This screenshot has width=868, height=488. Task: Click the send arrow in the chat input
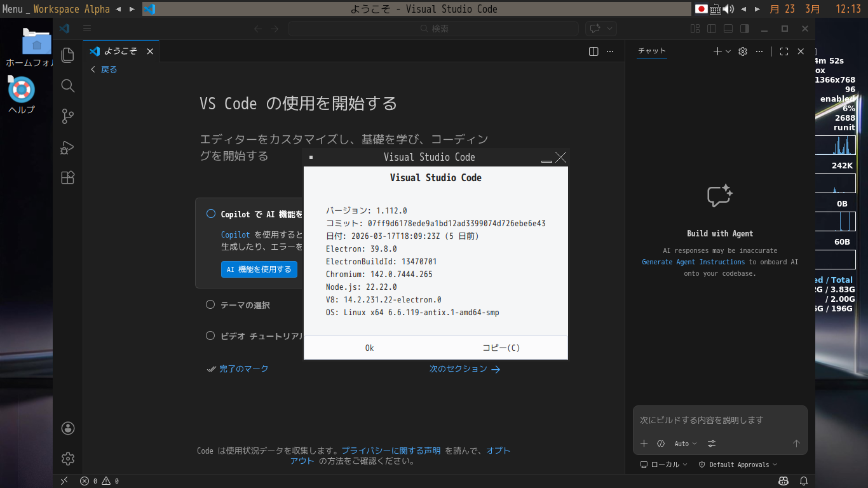pyautogui.click(x=796, y=444)
